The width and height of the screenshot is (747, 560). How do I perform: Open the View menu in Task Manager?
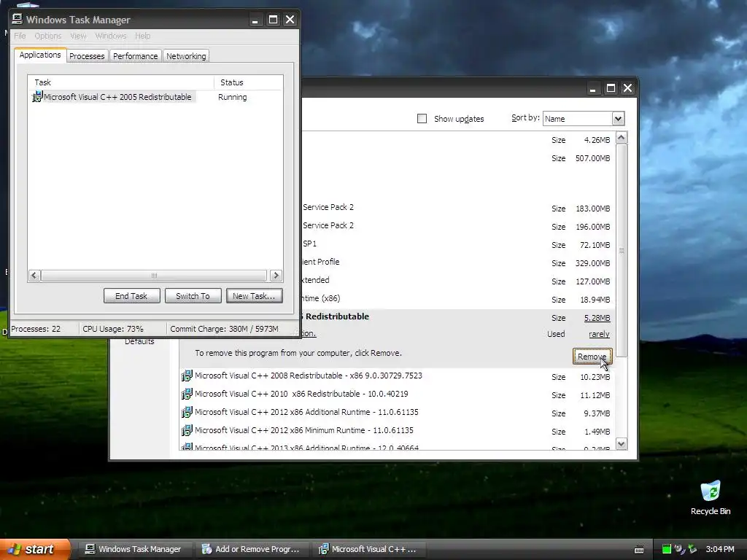[x=78, y=36]
